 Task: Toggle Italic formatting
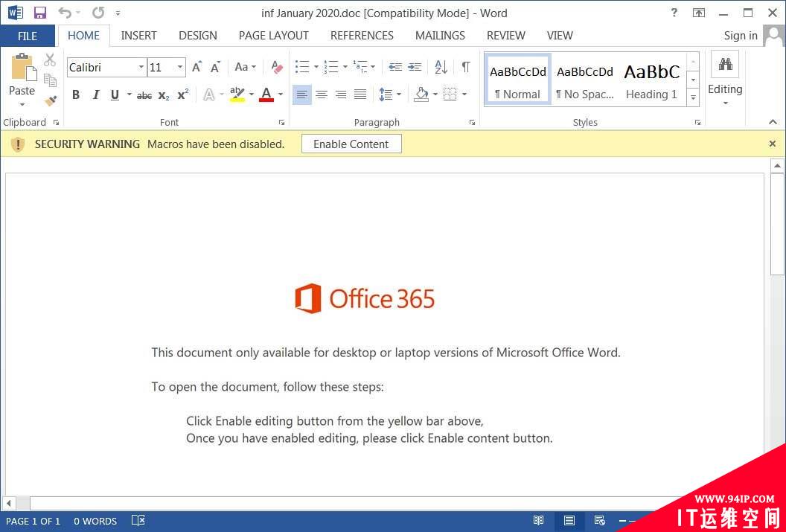point(96,94)
